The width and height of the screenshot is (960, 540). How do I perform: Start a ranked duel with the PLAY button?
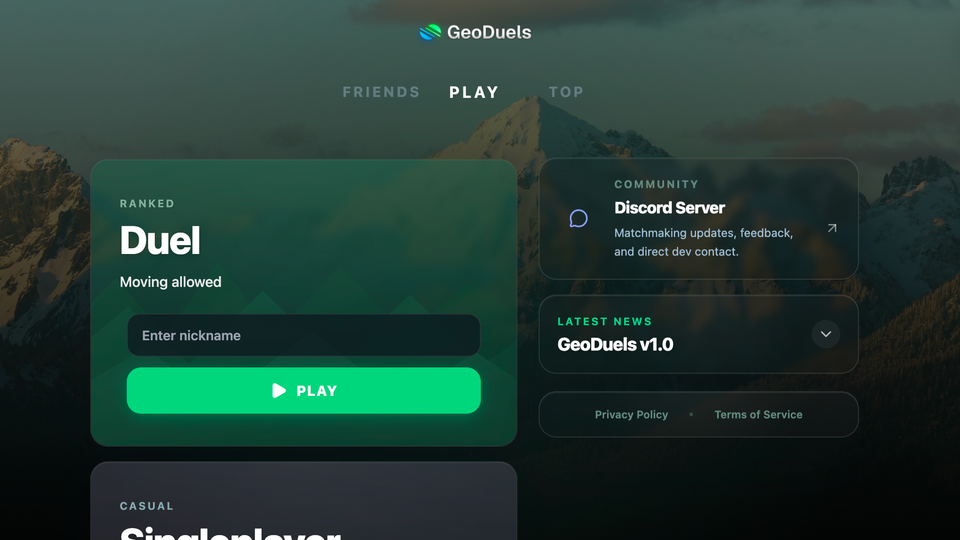pos(304,391)
